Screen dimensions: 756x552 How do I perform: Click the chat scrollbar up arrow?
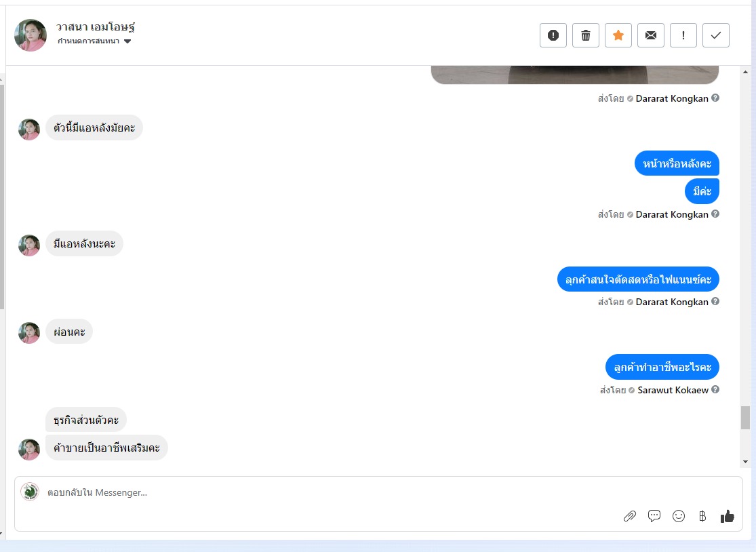745,72
